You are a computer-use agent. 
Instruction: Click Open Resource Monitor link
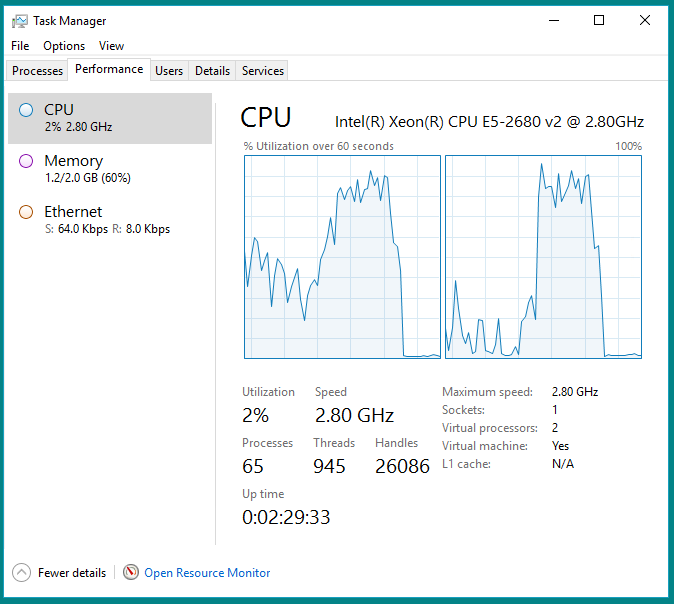(207, 573)
